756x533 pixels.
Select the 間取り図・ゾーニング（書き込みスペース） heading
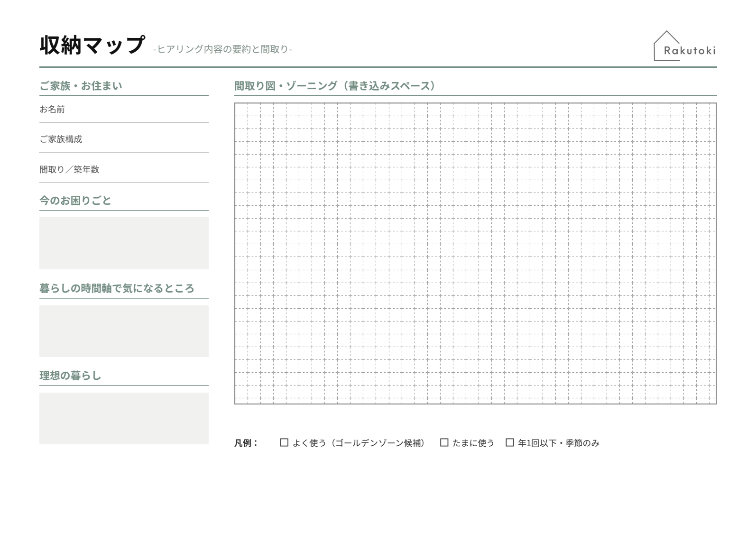click(x=335, y=86)
